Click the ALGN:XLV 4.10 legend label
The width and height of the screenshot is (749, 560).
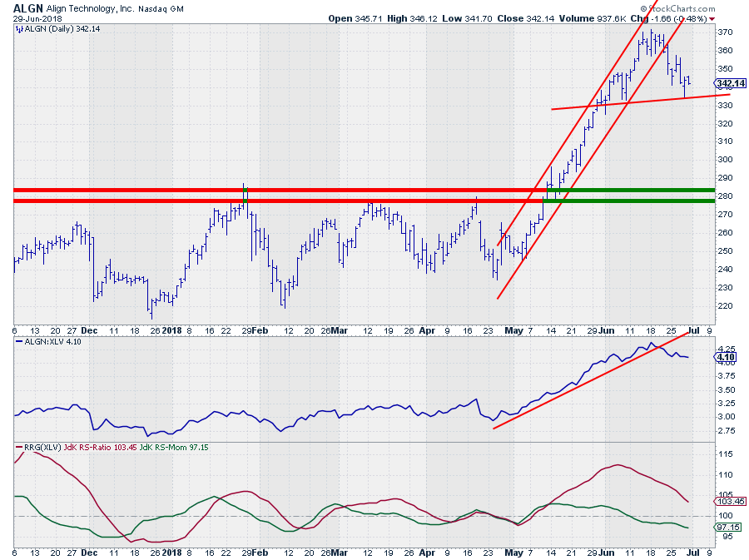pyautogui.click(x=52, y=342)
